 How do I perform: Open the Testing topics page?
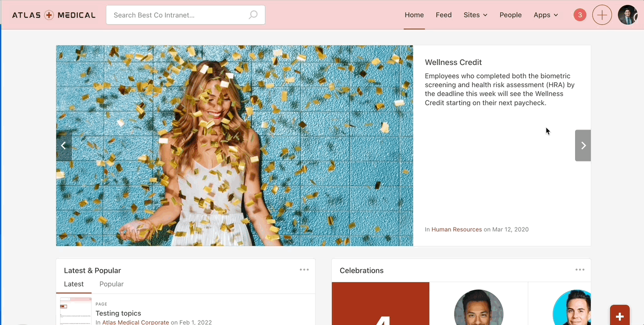click(118, 313)
